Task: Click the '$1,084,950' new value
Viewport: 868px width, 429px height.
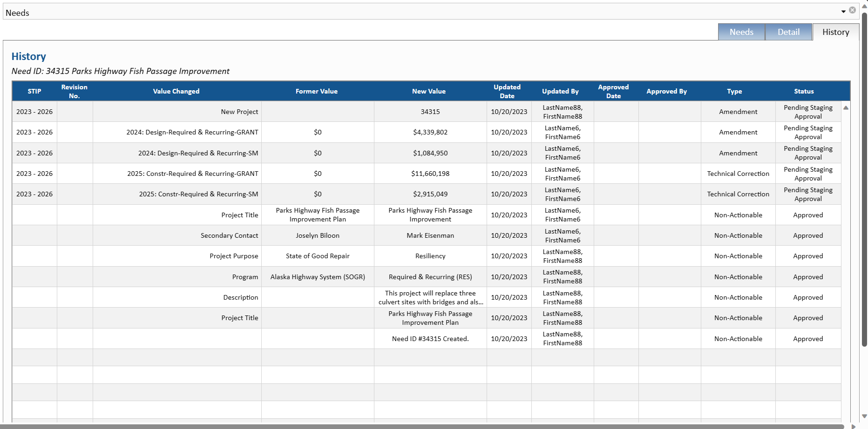Action: pyautogui.click(x=430, y=153)
